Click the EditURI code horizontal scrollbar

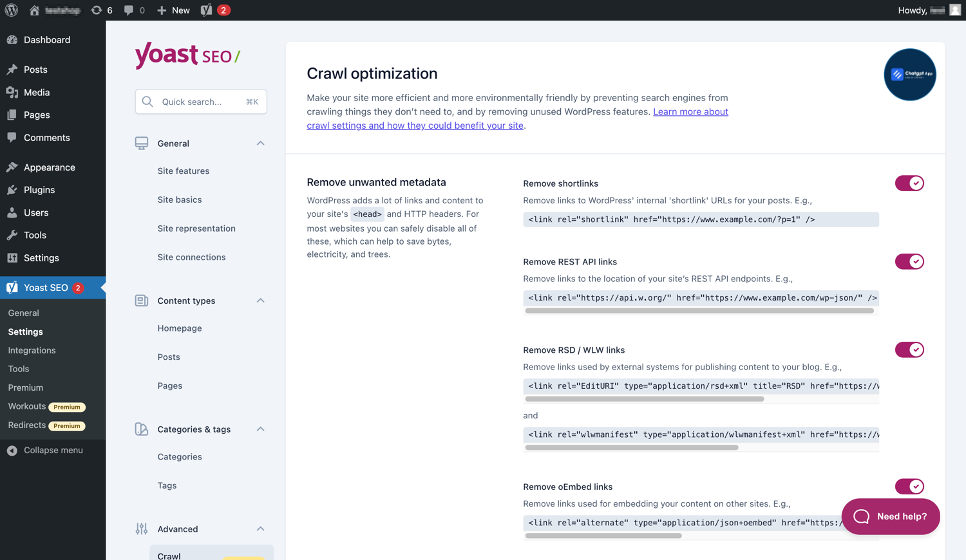[x=645, y=399]
